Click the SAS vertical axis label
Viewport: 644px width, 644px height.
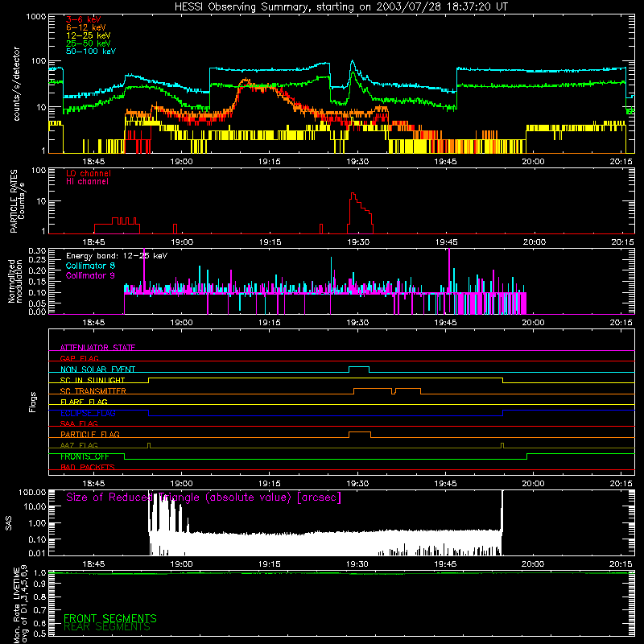click(9, 523)
